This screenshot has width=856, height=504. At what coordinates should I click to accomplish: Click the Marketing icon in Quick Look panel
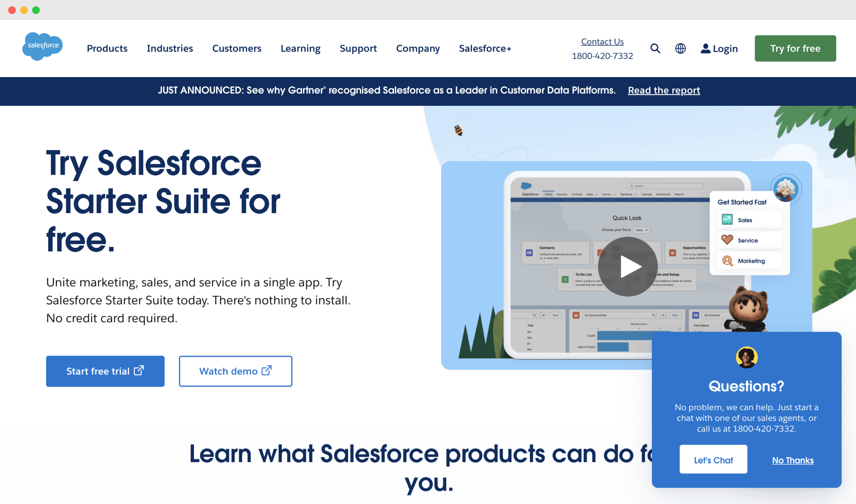[x=727, y=261]
